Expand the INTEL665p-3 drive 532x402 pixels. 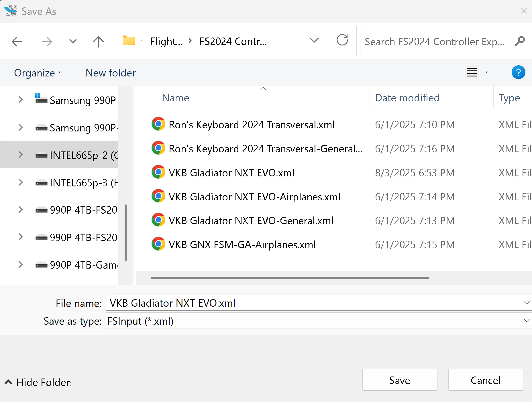[20, 182]
